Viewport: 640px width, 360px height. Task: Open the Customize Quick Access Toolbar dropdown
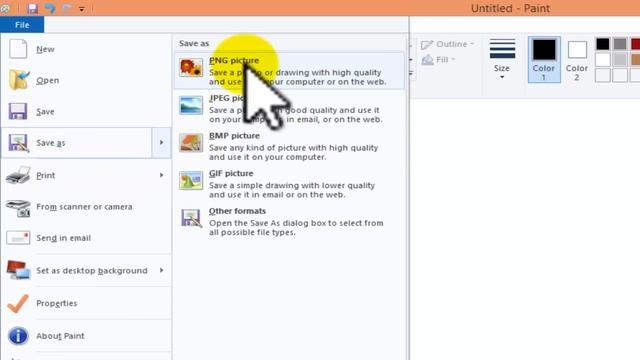pos(82,9)
